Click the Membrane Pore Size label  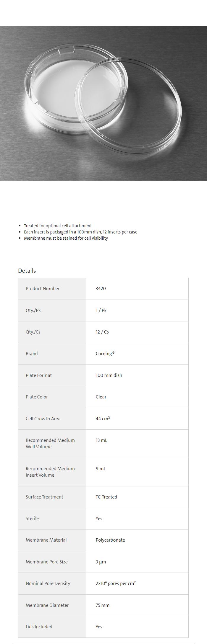click(x=46, y=562)
